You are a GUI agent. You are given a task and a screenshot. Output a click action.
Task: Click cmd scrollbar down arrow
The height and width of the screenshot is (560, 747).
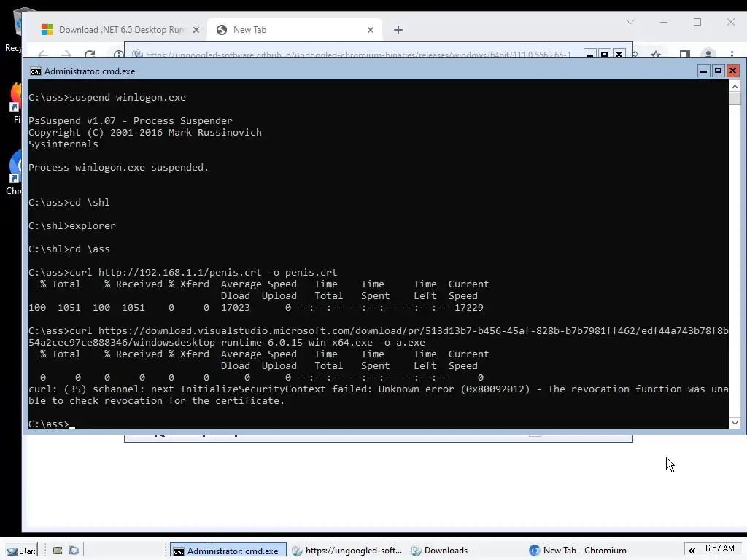point(735,423)
